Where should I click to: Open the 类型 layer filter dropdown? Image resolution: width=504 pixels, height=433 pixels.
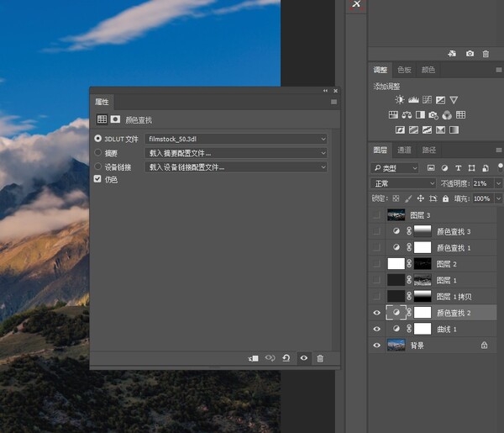point(395,168)
